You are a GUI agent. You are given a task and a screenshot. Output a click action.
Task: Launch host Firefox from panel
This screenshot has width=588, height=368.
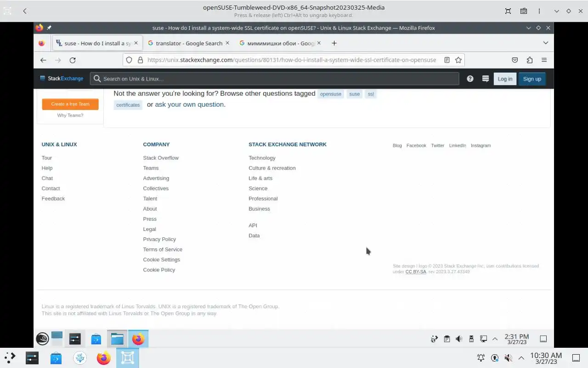pyautogui.click(x=104, y=358)
